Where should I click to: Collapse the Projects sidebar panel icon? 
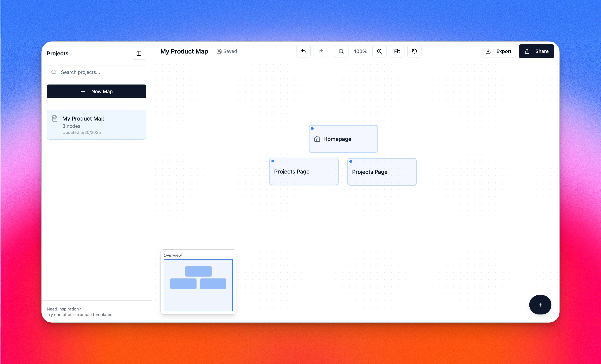(x=139, y=53)
